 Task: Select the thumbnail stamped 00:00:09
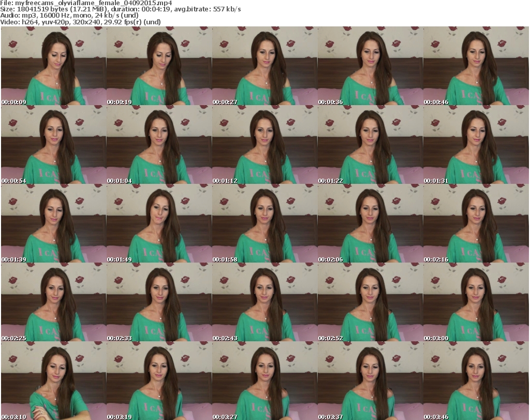point(54,66)
